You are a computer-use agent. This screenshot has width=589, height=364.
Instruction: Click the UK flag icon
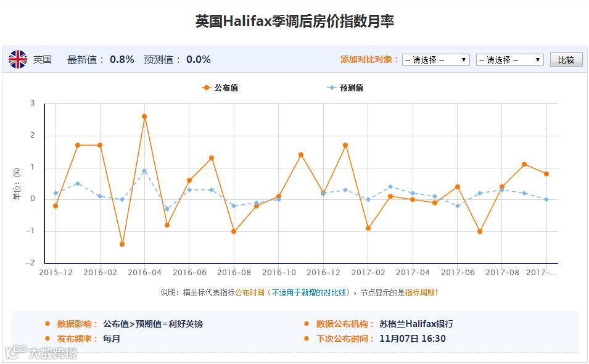coord(18,59)
